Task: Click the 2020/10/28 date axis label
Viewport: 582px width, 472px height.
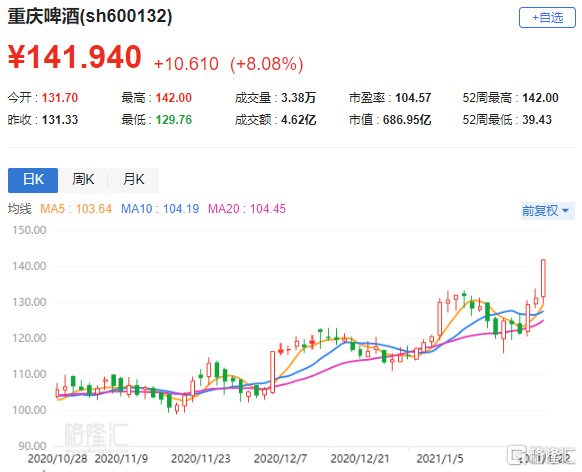Action: (57, 459)
